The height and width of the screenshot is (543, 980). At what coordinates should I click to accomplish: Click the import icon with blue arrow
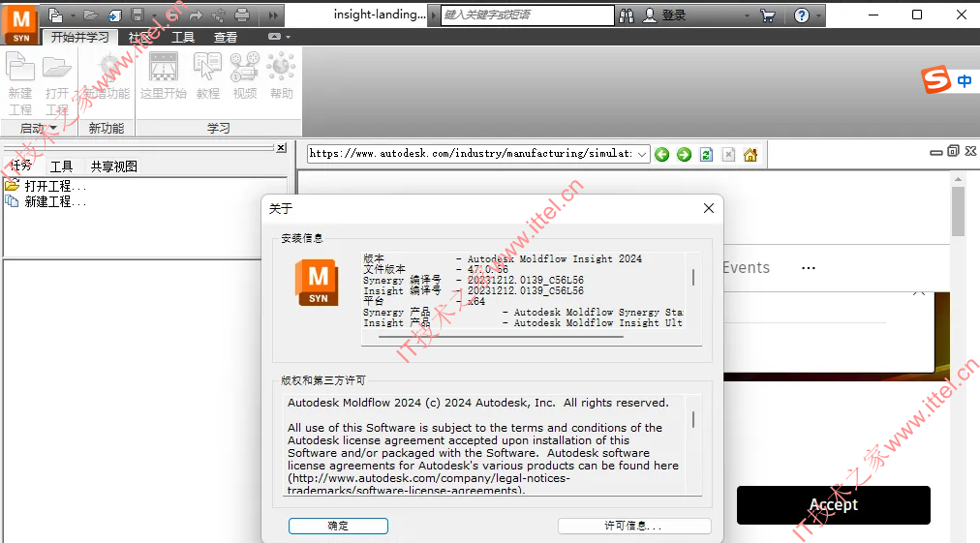click(x=114, y=15)
